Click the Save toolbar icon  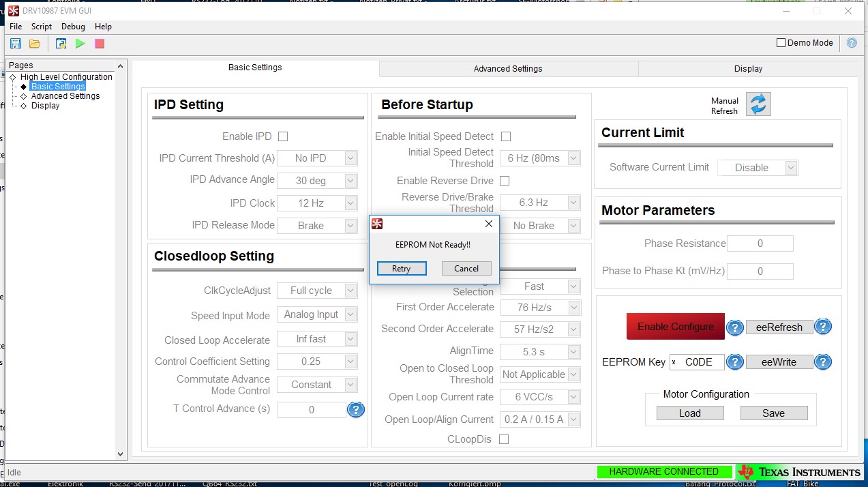click(15, 44)
